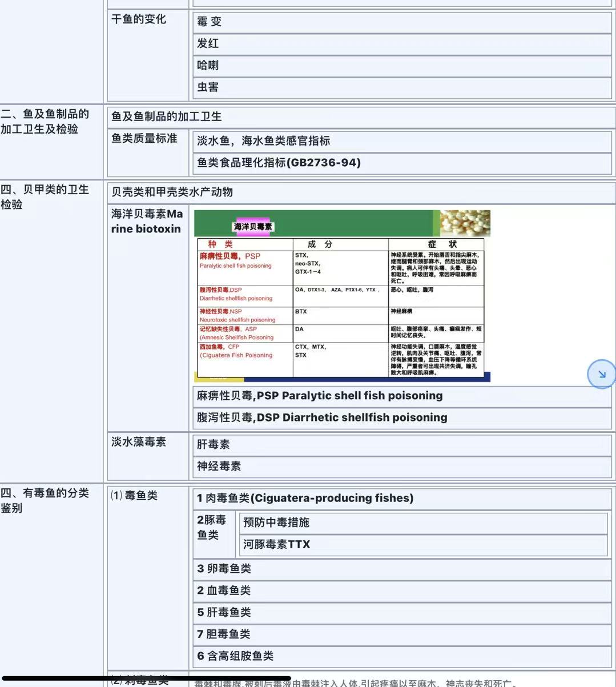Select the 霉变 node
The image size is (616, 687).
[209, 22]
